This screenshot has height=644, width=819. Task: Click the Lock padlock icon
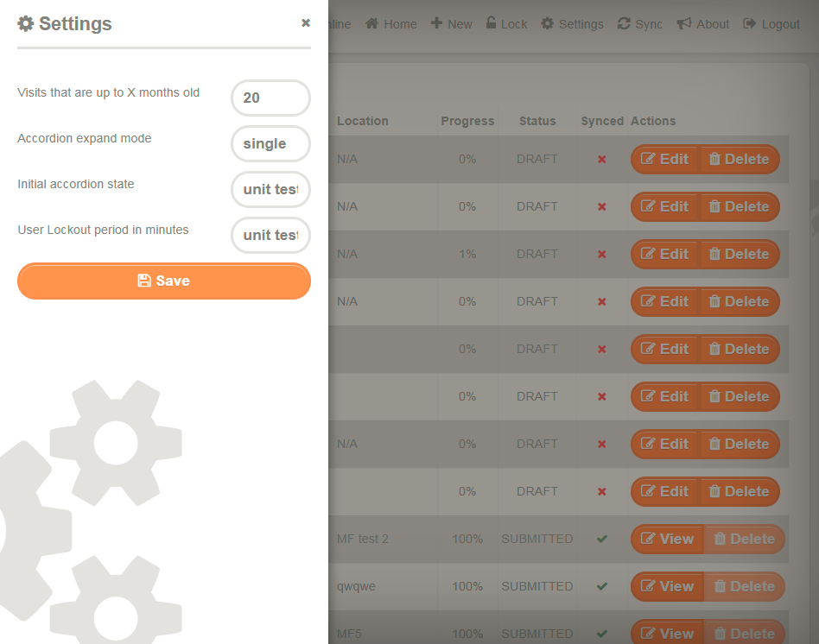pos(491,23)
